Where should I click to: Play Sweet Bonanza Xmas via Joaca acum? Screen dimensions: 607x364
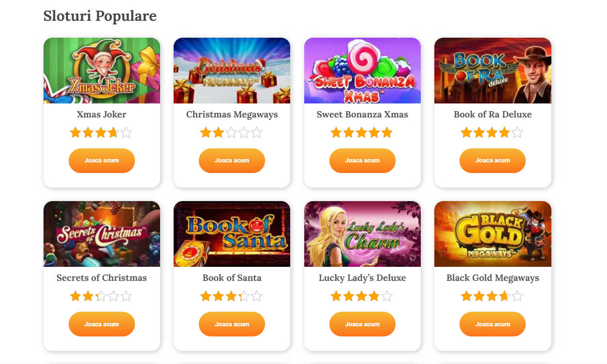[362, 160]
